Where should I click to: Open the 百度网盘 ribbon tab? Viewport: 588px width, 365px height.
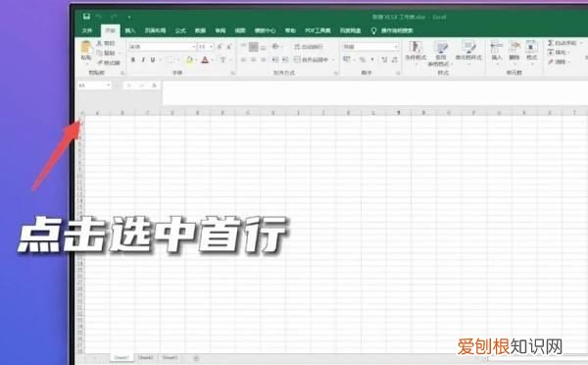350,30
